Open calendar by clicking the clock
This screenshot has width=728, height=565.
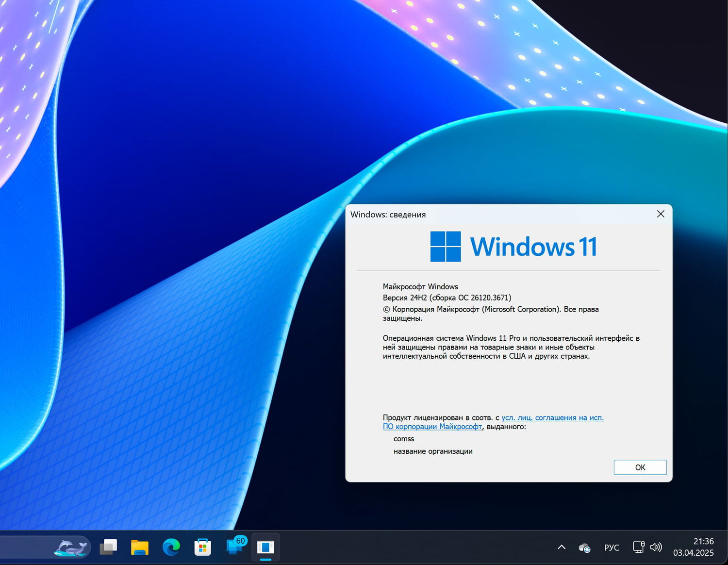pyautogui.click(x=696, y=541)
